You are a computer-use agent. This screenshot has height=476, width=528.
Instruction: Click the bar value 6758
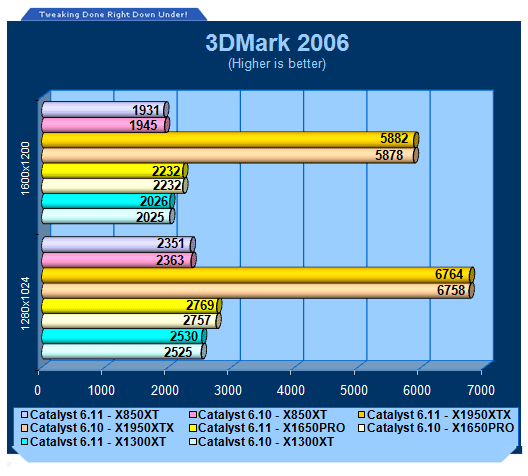coord(451,290)
